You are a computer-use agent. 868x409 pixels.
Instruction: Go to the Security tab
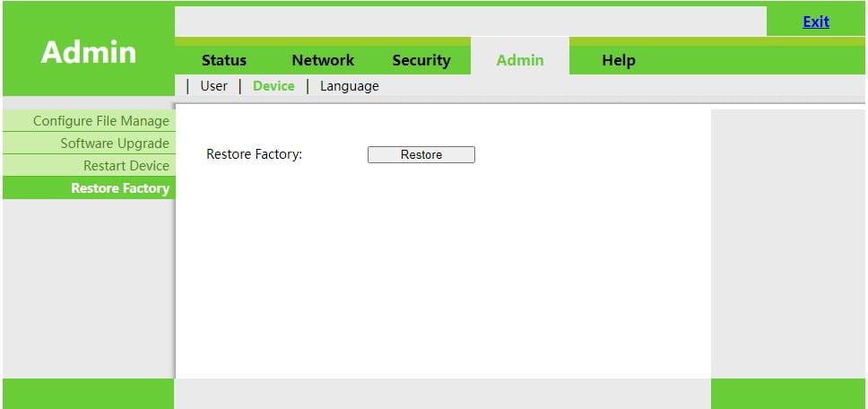(x=421, y=60)
